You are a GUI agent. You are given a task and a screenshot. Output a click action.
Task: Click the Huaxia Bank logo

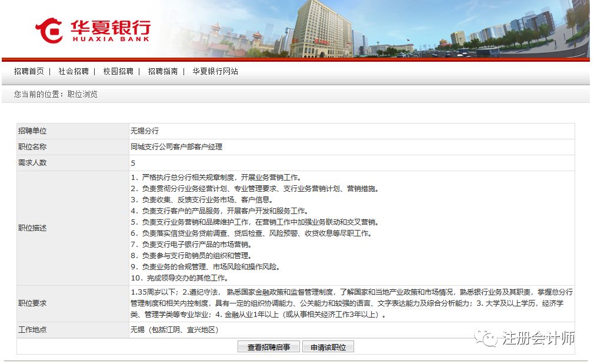92,31
